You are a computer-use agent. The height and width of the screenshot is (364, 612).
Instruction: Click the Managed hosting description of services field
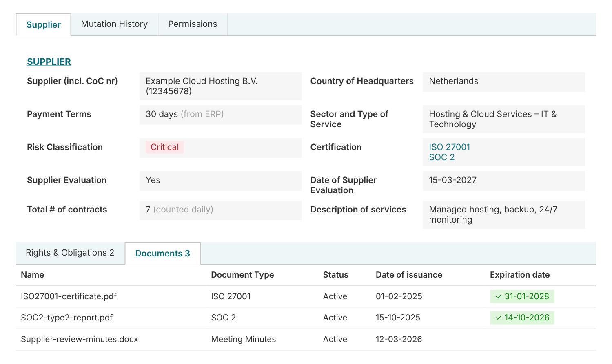[x=504, y=214]
